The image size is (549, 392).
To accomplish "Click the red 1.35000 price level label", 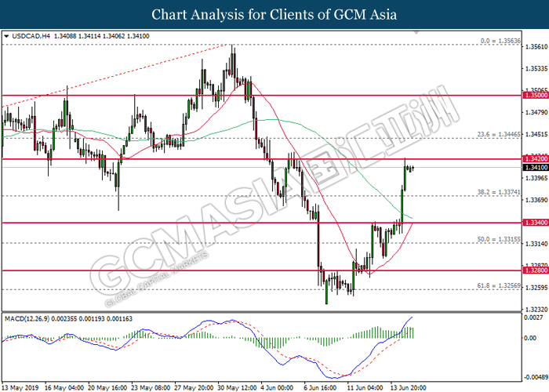I will 536,95.
